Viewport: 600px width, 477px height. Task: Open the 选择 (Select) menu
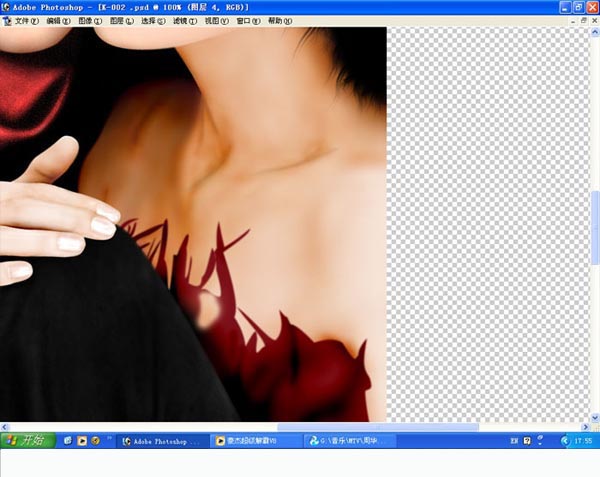point(153,21)
